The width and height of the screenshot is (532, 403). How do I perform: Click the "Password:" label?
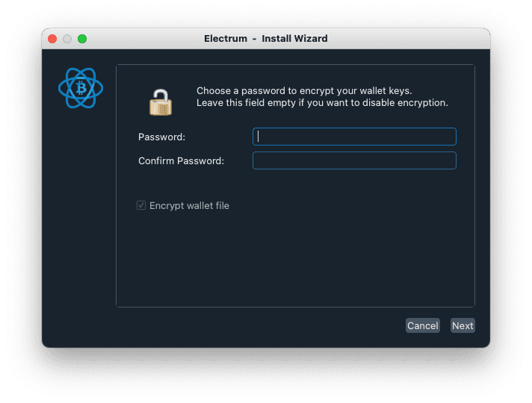coord(161,137)
